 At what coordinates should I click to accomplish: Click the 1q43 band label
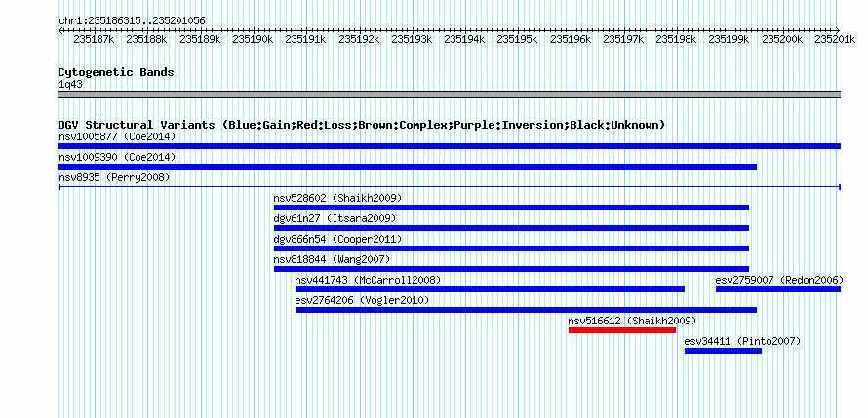pyautogui.click(x=70, y=85)
